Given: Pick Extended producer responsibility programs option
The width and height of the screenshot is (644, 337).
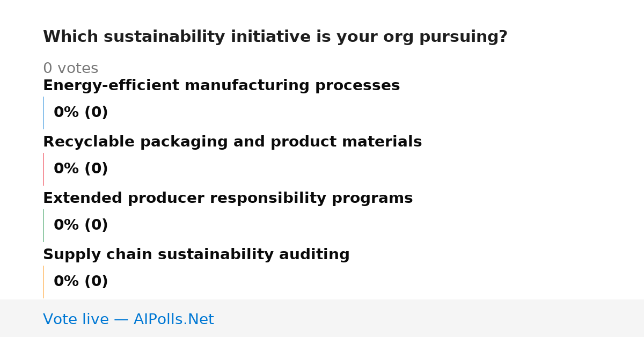Looking at the screenshot, I should (x=228, y=199).
